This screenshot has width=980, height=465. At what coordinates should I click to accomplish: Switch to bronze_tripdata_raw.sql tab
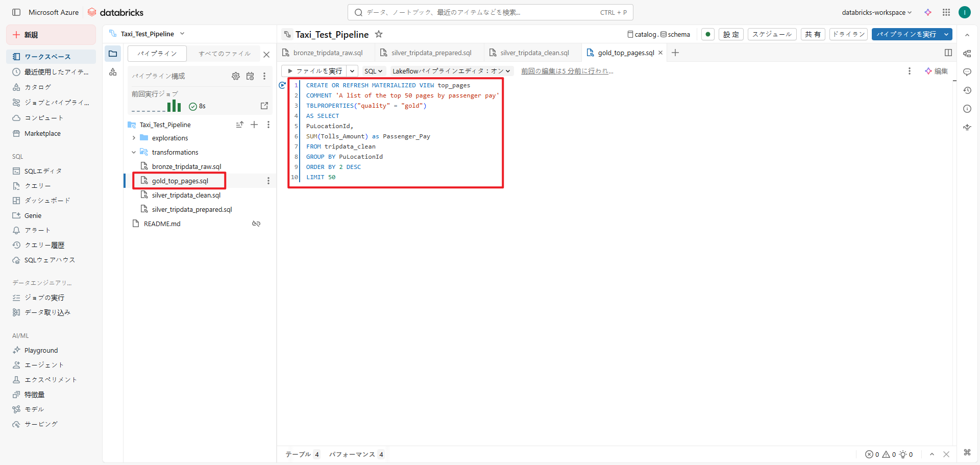coord(327,53)
